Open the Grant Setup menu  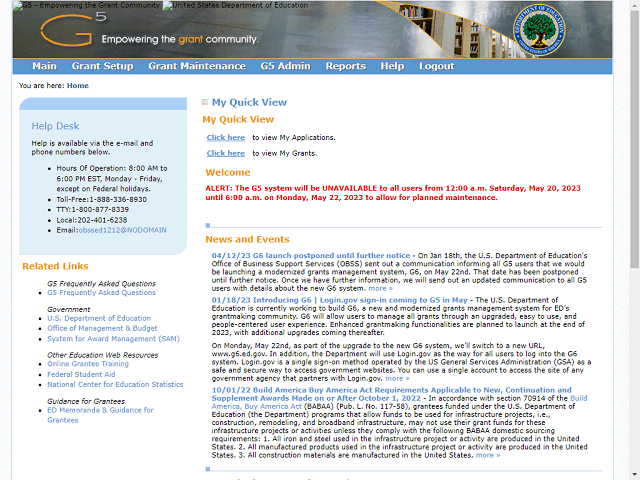(102, 66)
